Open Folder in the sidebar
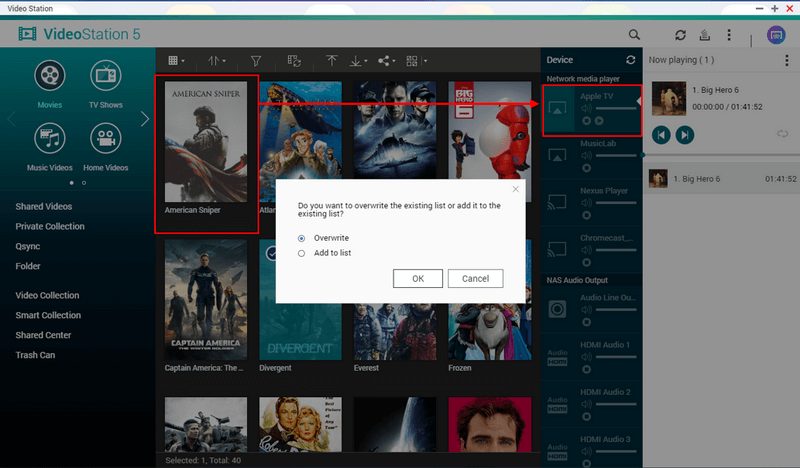Screen dimensions: 800x468 (28, 266)
